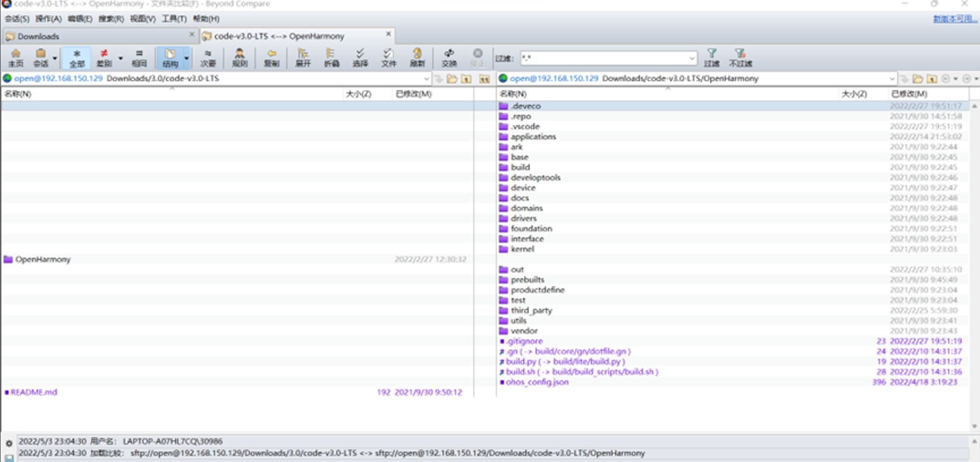Open the Structure (结构) dropdown arrow
The width and height of the screenshot is (980, 462).
coord(186,58)
